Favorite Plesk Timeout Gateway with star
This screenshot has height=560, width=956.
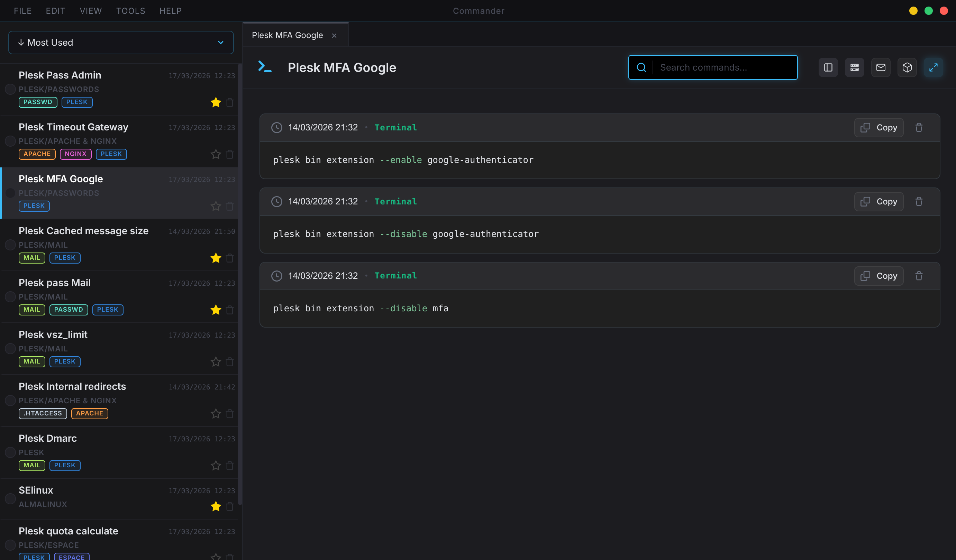click(216, 154)
